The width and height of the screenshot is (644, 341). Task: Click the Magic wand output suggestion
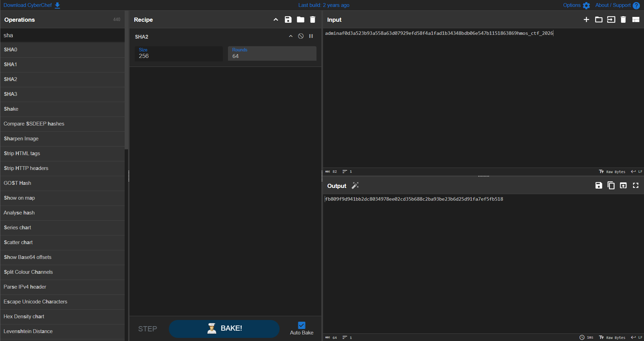pyautogui.click(x=355, y=185)
